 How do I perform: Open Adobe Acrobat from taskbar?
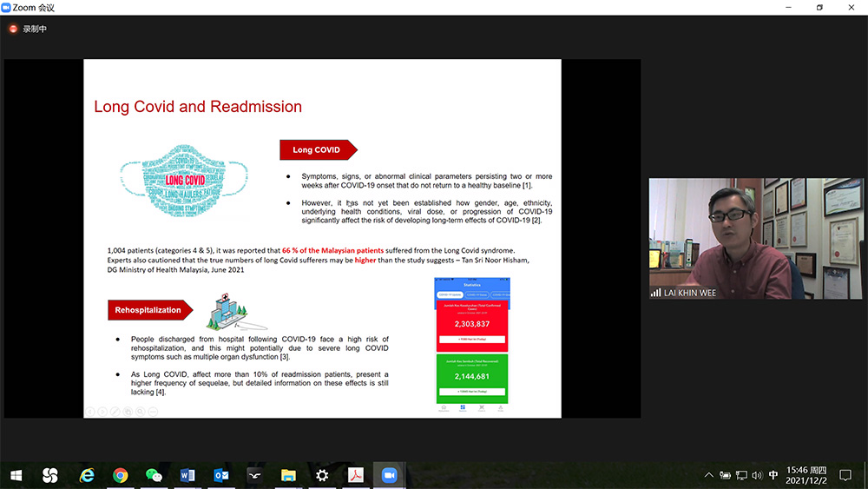click(x=355, y=475)
